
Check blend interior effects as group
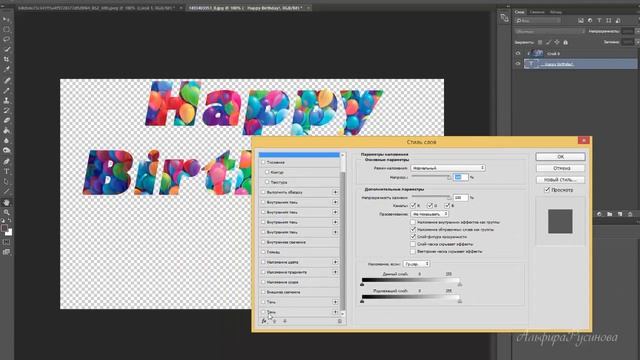(413, 222)
